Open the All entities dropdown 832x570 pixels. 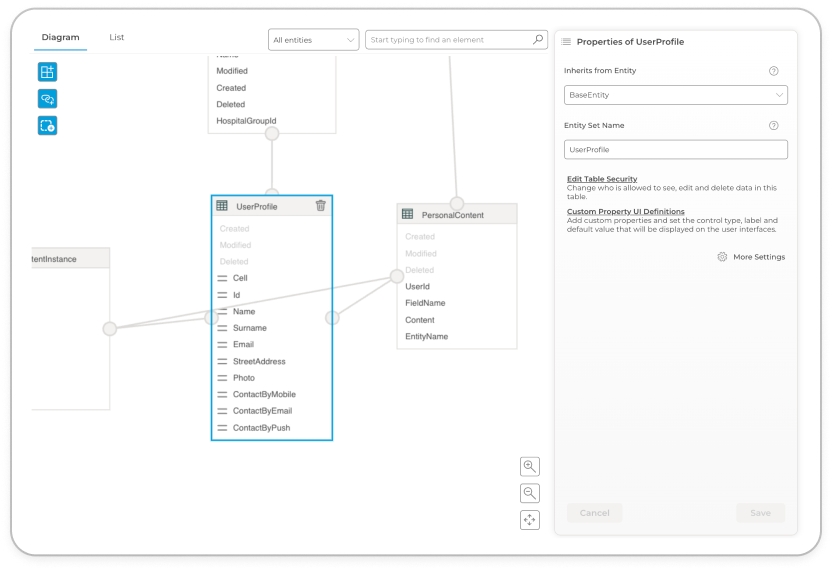point(313,40)
